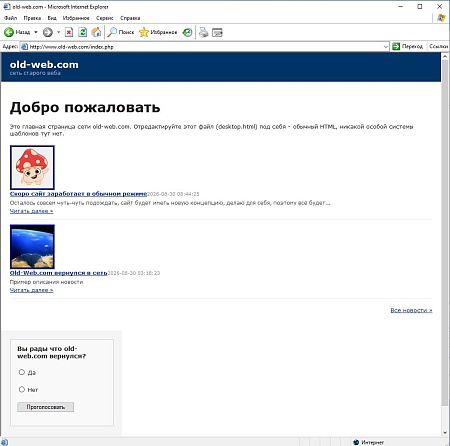Open the Правка menu
Viewport: 450px width, 446px height.
(x=32, y=18)
